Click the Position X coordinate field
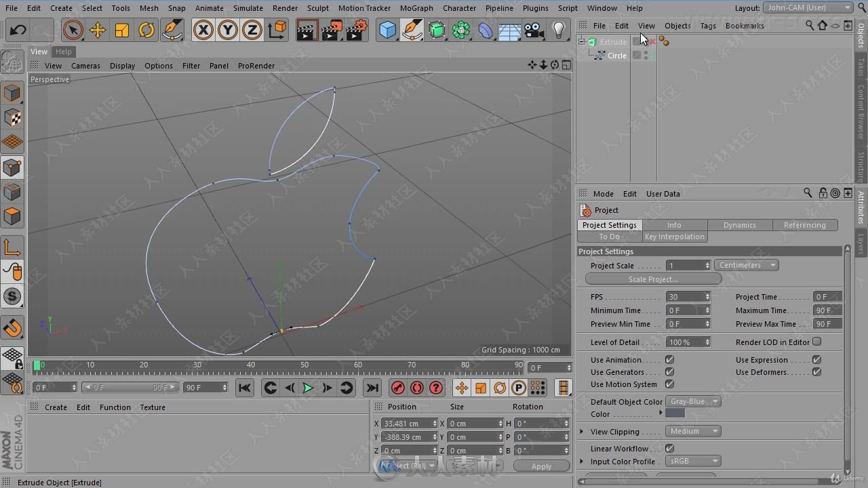 [x=410, y=423]
